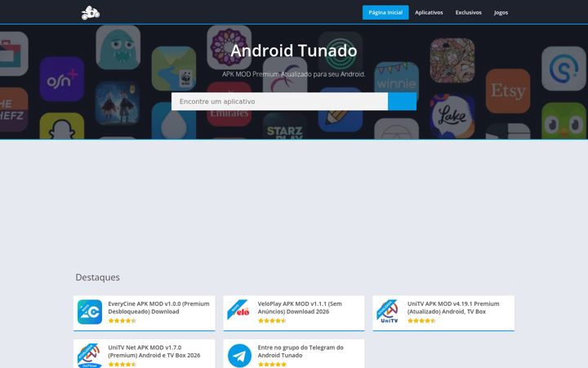Image resolution: width=588 pixels, height=368 pixels.
Task: Open UniTV APK MOD v4.19.1 Premium link
Action: pos(453,307)
